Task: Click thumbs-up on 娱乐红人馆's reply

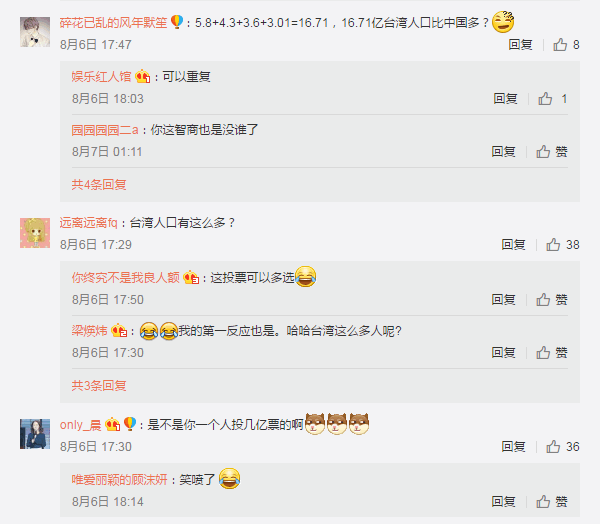Action: coord(553,99)
